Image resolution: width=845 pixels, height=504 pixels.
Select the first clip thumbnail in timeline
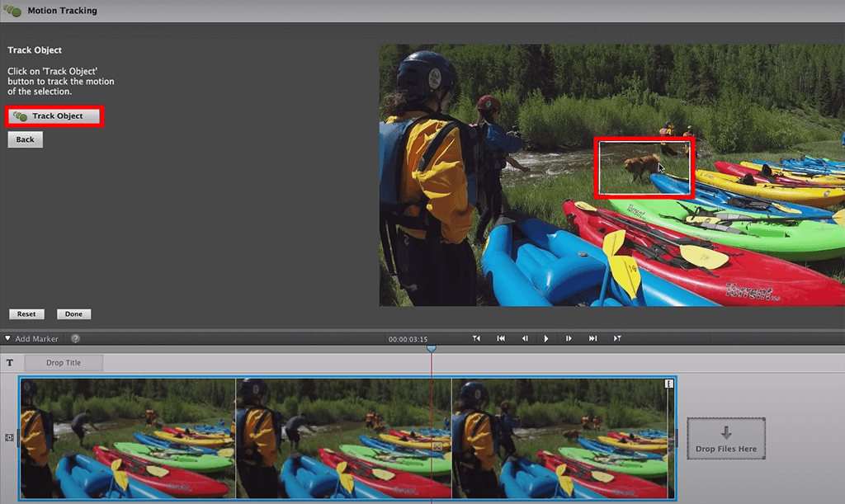point(128,438)
